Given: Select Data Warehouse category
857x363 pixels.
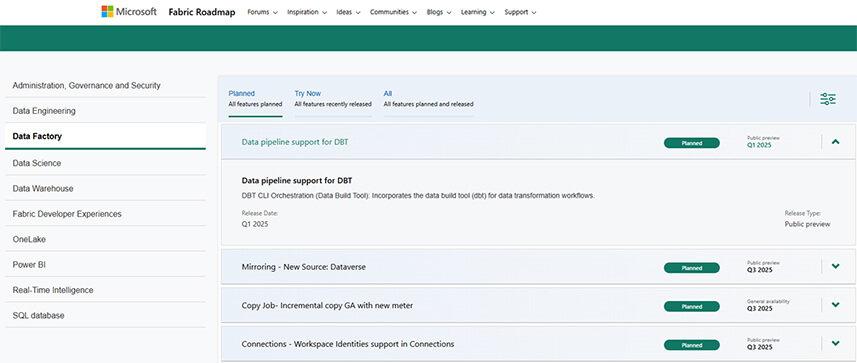Looking at the screenshot, I should tap(105, 189).
